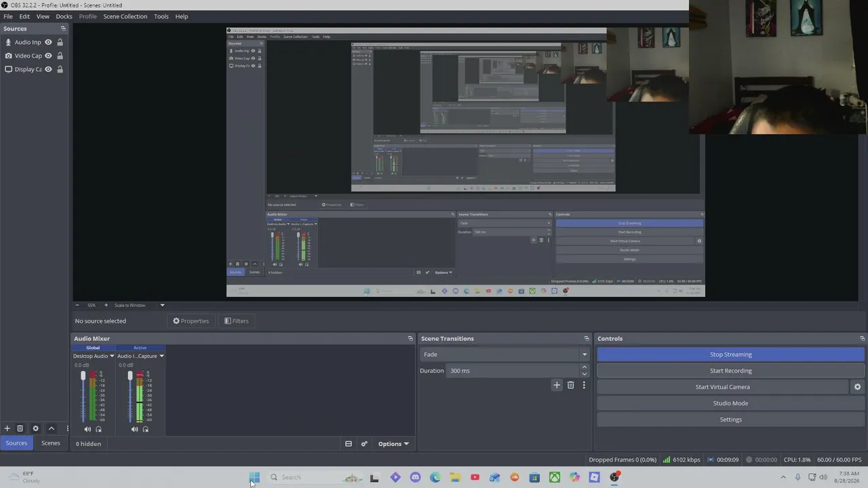Open the Desktop Audio channel dropdown
868x488 pixels.
(112, 356)
